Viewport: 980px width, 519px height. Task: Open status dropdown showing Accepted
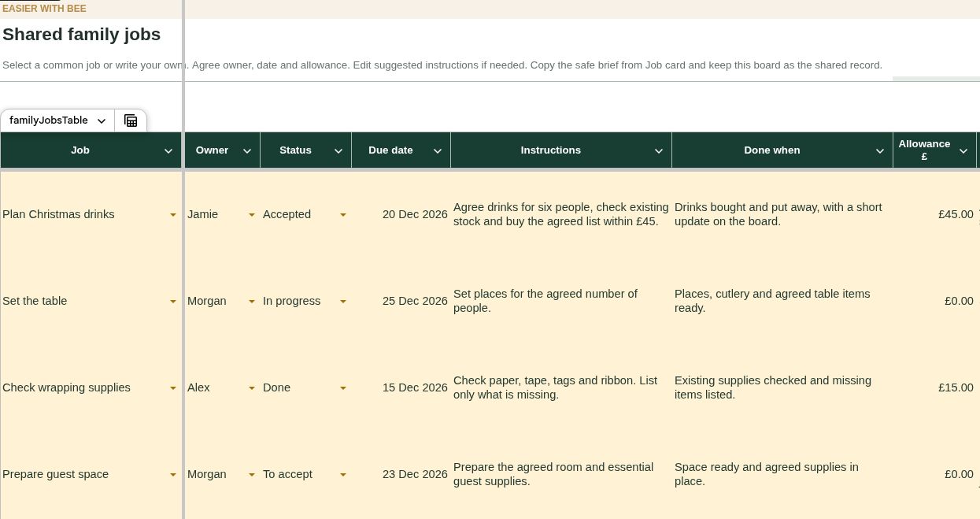point(343,215)
